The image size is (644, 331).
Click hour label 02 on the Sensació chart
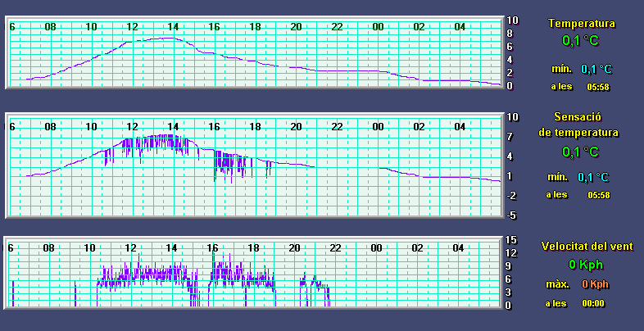click(x=419, y=127)
